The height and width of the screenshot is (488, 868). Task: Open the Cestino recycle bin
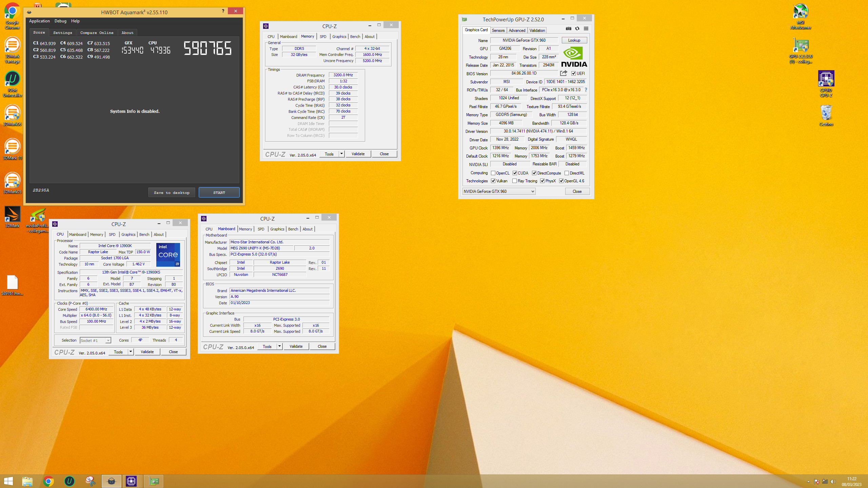(x=826, y=115)
